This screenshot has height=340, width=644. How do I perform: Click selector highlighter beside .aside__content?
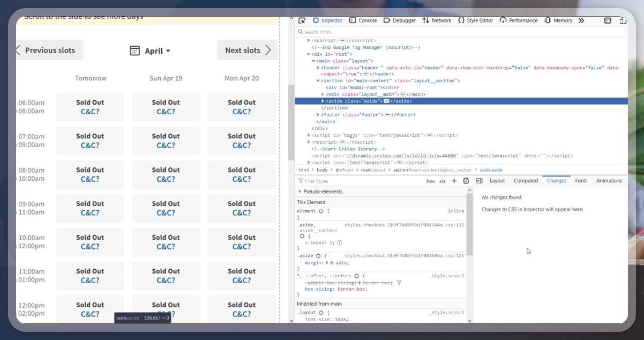[302, 236]
